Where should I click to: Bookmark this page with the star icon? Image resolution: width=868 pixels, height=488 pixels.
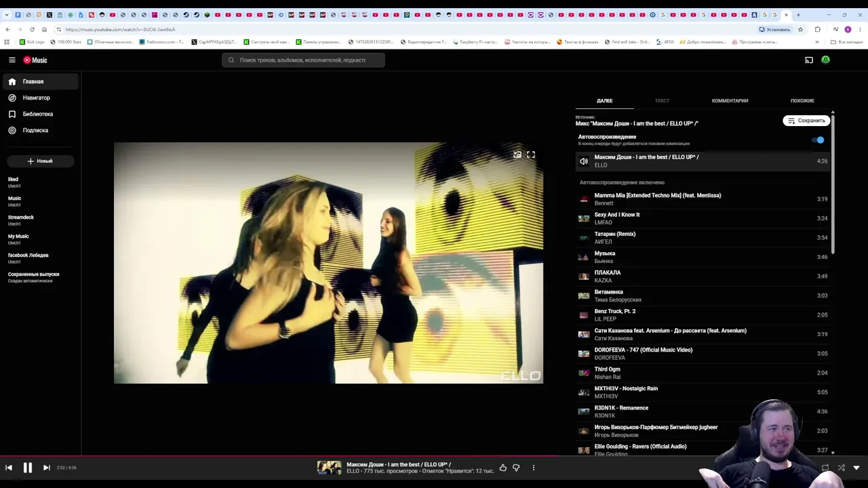(x=800, y=29)
